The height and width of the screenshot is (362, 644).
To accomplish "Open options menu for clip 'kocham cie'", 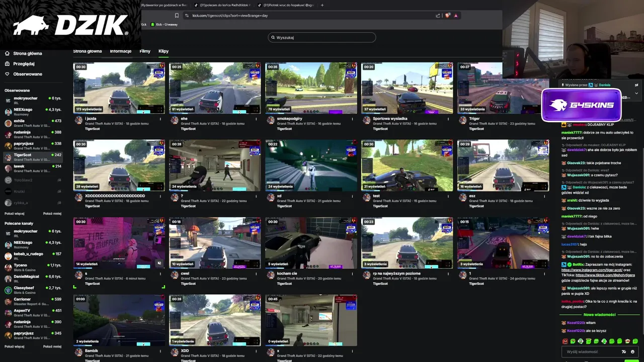I will tap(352, 274).
